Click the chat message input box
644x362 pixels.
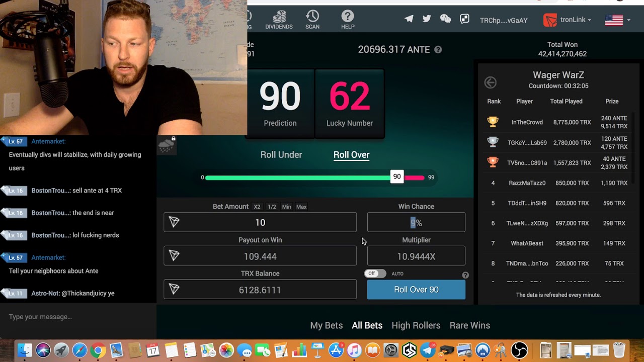coord(78,317)
